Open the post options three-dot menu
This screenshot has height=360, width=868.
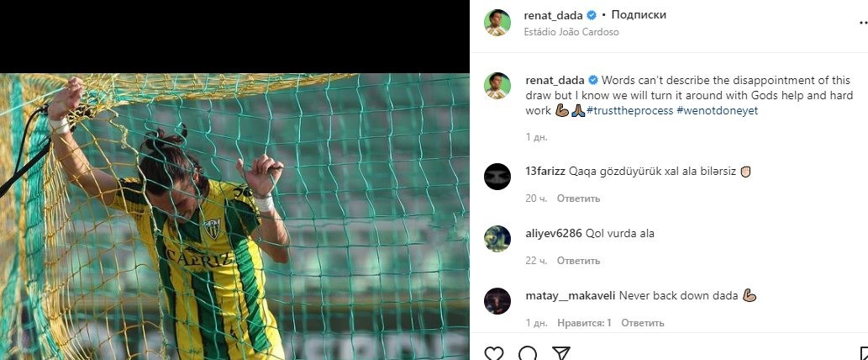[x=863, y=23]
